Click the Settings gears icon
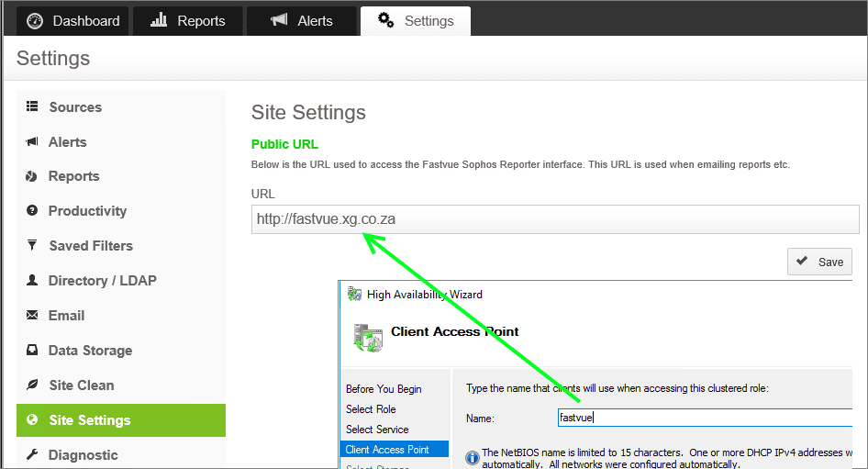868x469 pixels. 386,20
